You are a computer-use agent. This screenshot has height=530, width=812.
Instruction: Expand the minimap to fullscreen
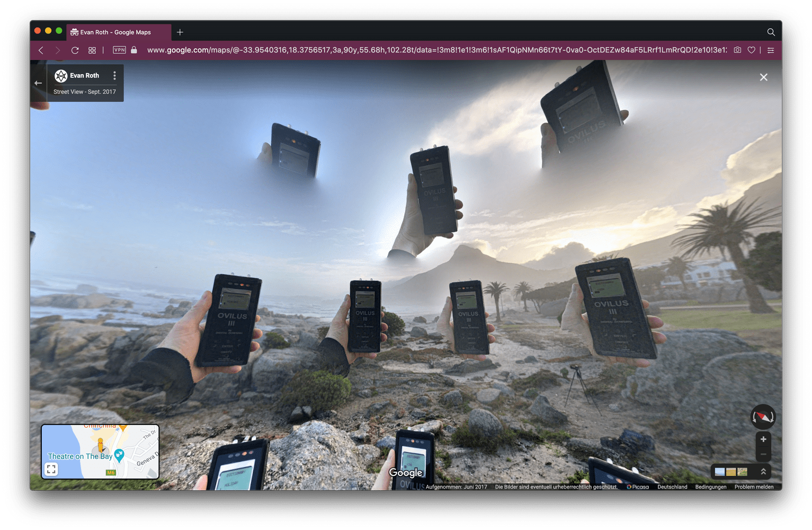[51, 469]
